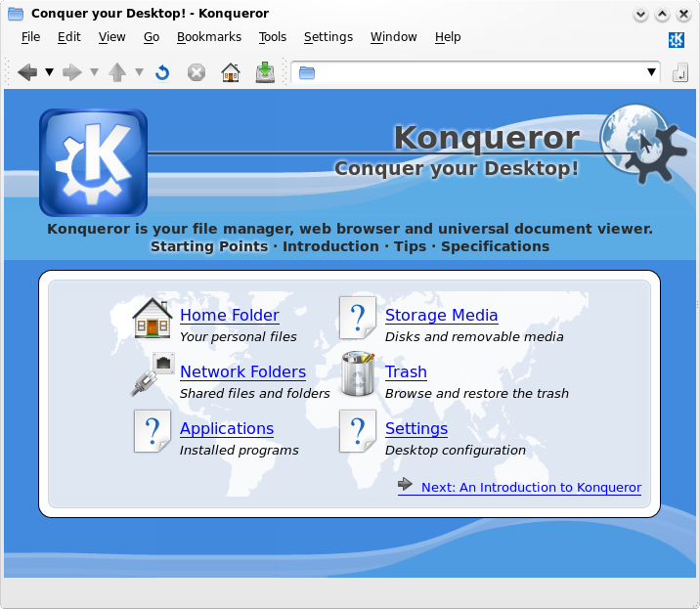
Task: Click 'Desktop configuration' description text
Action: click(456, 450)
